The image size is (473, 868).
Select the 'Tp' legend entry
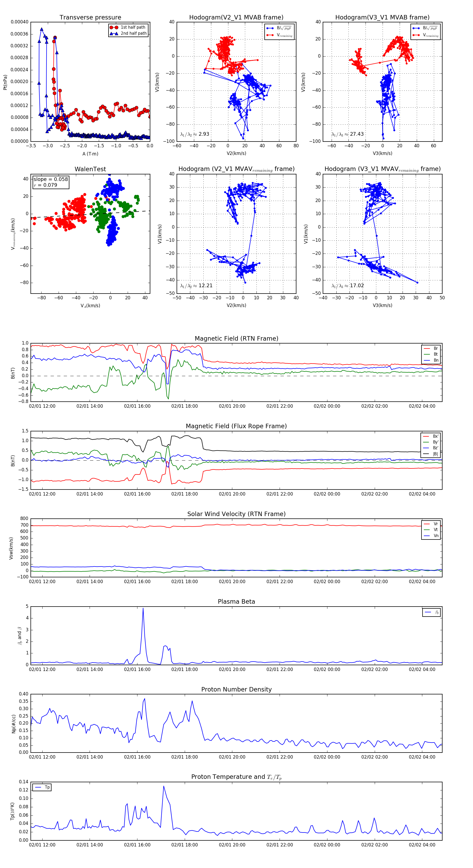coord(42,788)
